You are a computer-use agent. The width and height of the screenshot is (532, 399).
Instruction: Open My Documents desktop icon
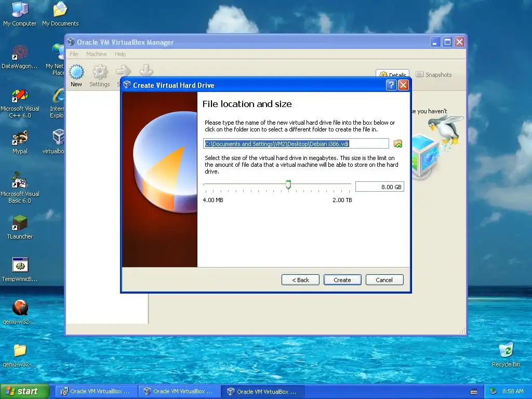coord(60,14)
